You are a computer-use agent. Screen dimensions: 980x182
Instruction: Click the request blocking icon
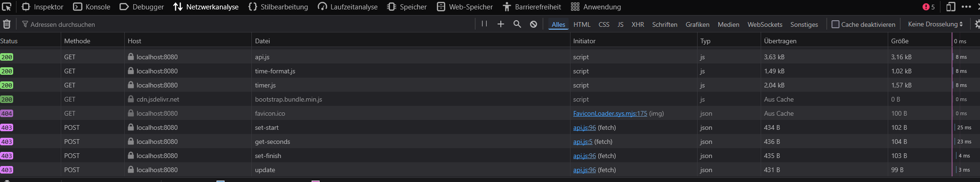pos(533,24)
